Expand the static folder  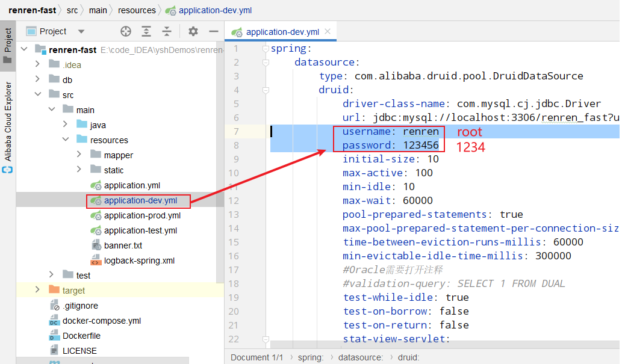point(79,170)
